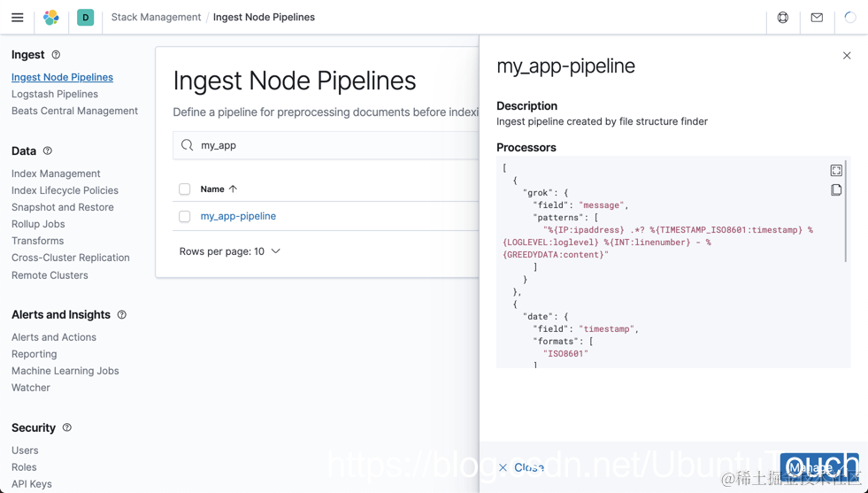Show help for the Ingest section
This screenshot has width=868, height=493.
pyautogui.click(x=56, y=55)
